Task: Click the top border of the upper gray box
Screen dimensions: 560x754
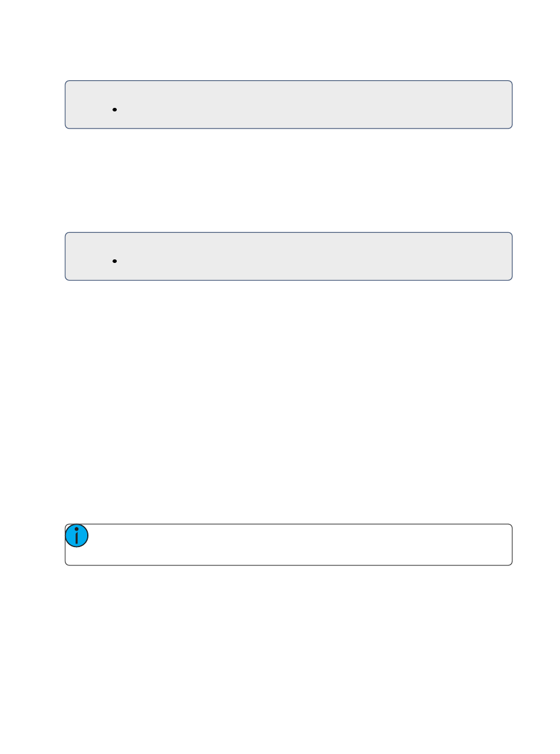Action: click(x=289, y=81)
